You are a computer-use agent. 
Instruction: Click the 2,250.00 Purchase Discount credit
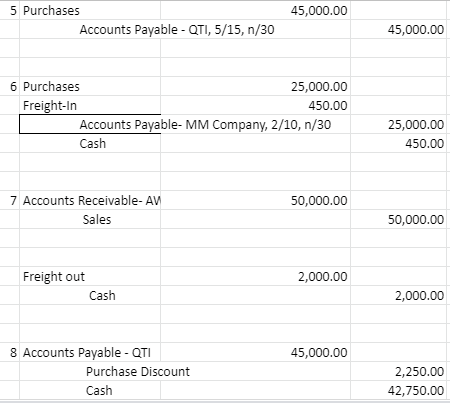(x=398, y=371)
